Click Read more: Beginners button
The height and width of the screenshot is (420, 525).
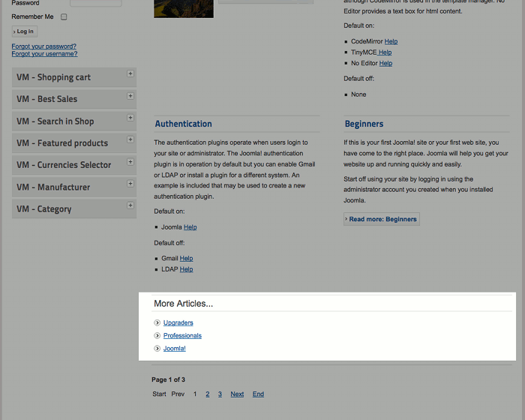pos(382,219)
